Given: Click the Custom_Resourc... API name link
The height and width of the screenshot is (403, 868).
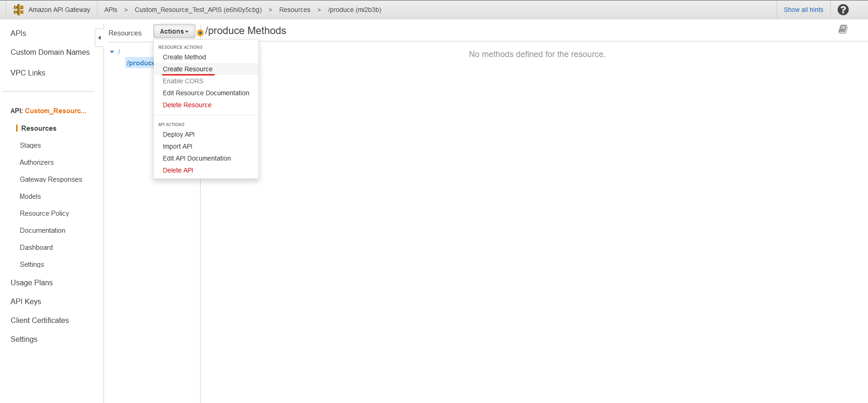Looking at the screenshot, I should [x=55, y=111].
